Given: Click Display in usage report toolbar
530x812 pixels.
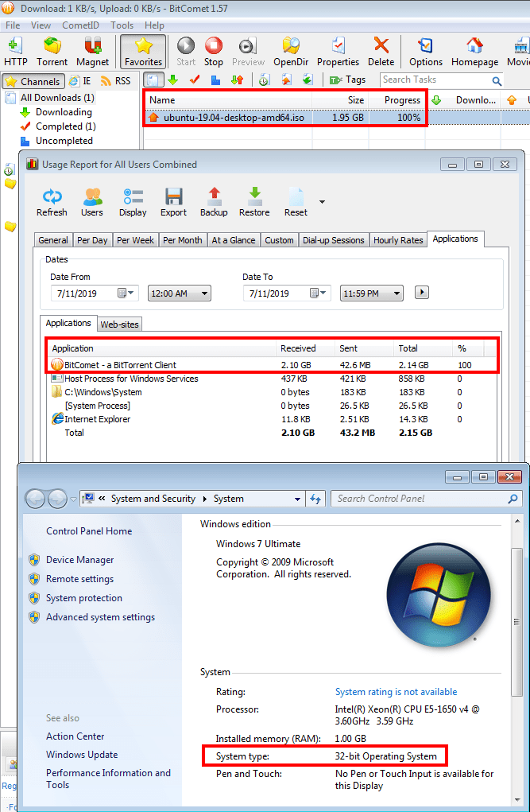Looking at the screenshot, I should click(x=133, y=202).
